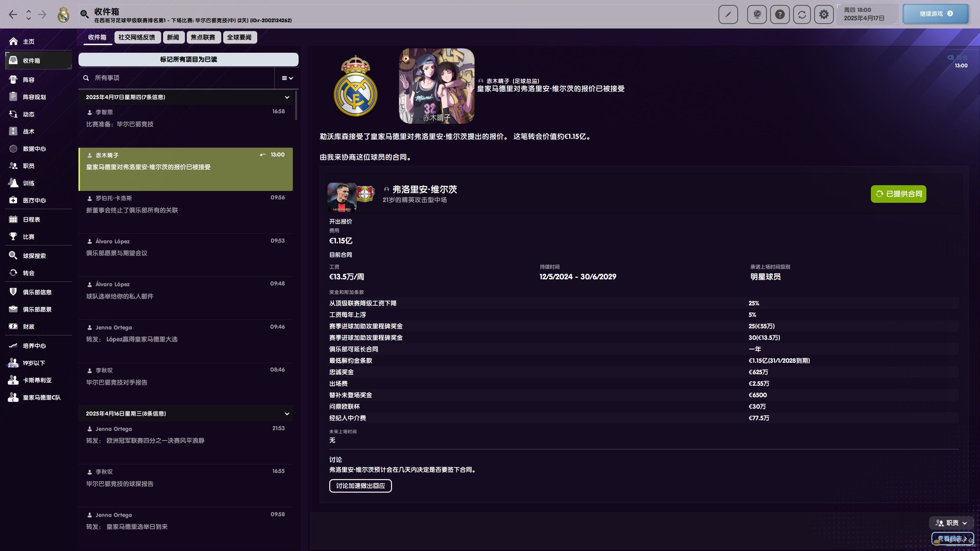The image size is (980, 551).
Task: Open 阵容 squad in the sidebar
Action: [x=38, y=80]
